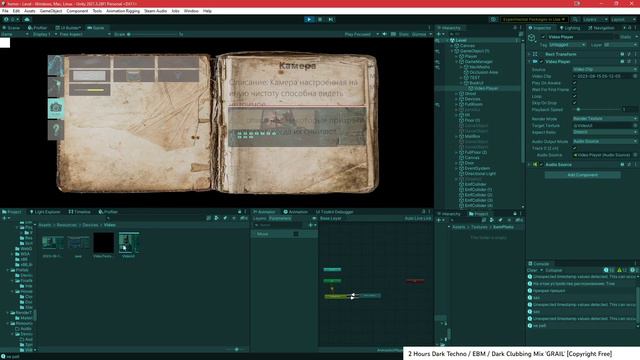Select the question mark tab in the book

[x=56, y=130]
